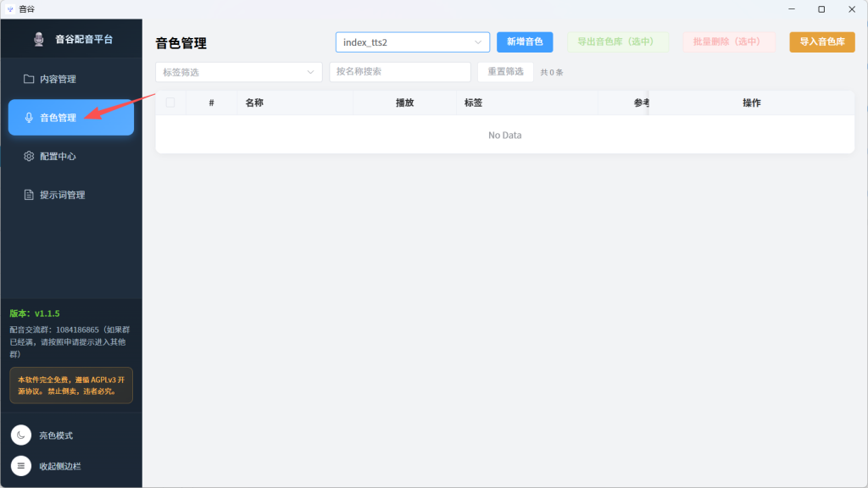Select the 音色管理 sidebar item
The image size is (868, 488).
pos(71,117)
